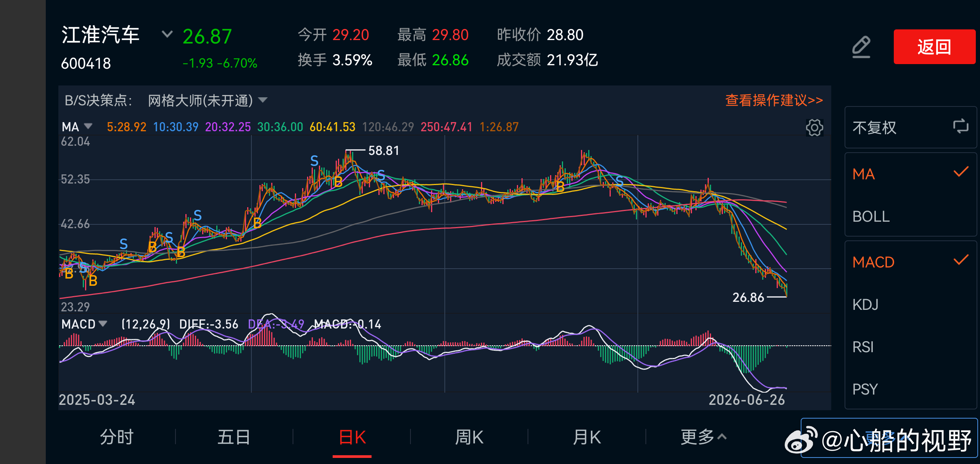This screenshot has height=464, width=980.
Task: Toggle MACD sub indicator
Action: click(x=910, y=262)
